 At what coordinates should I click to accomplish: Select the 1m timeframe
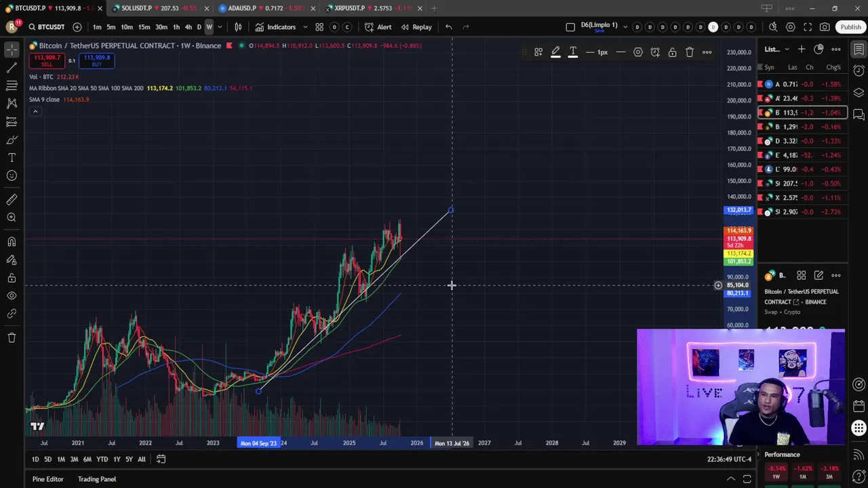coord(97,27)
